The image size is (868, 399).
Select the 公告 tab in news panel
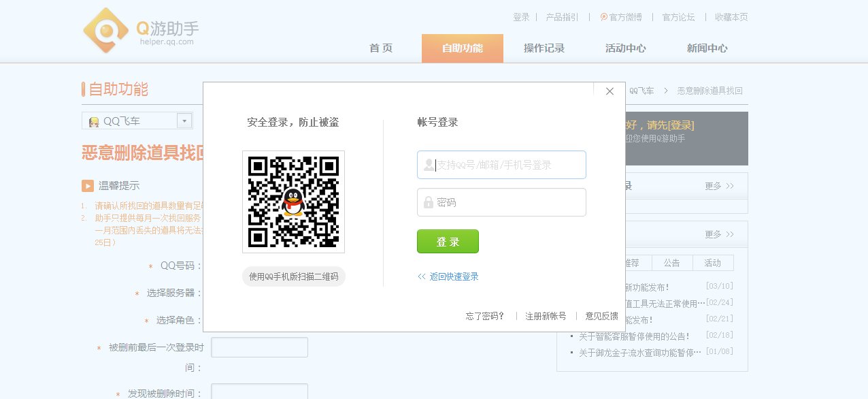(672, 262)
